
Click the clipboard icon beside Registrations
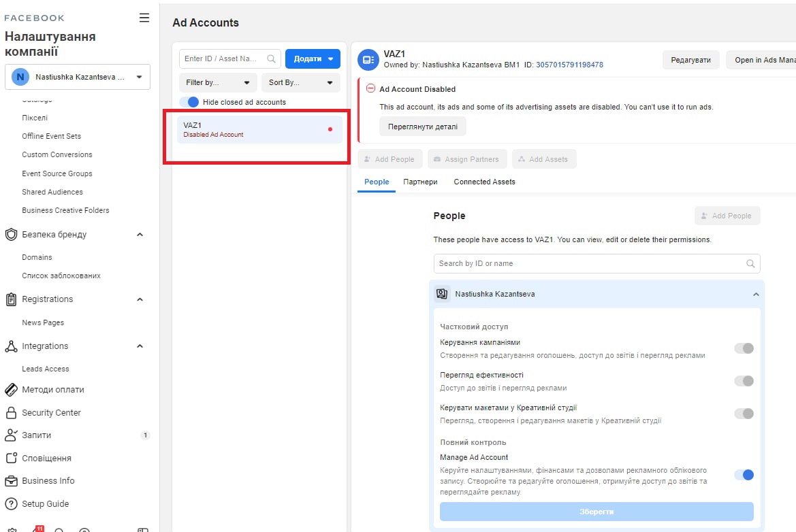pos(11,299)
